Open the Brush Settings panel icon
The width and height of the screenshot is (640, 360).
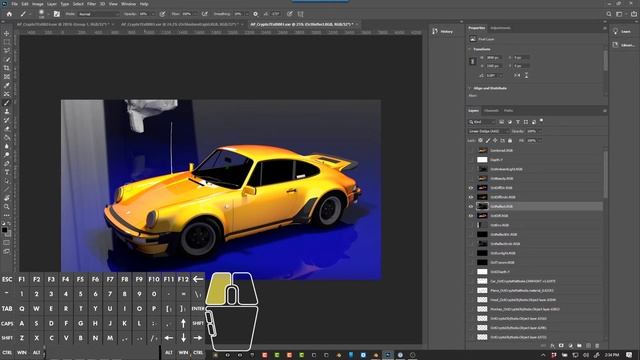click(x=57, y=14)
